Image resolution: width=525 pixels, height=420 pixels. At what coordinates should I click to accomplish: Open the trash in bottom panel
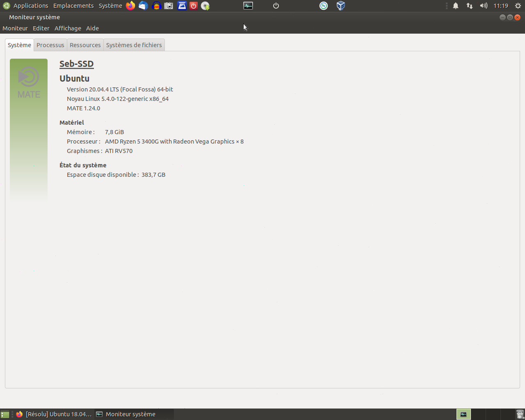[x=520, y=414]
